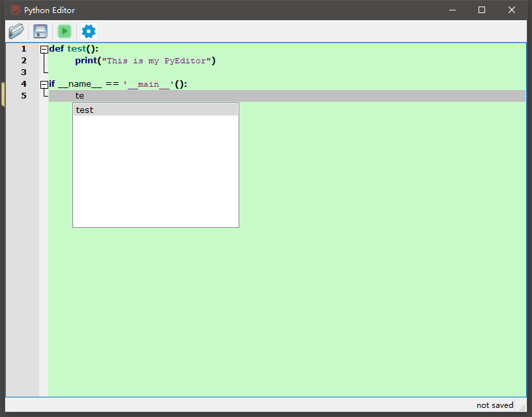This screenshot has height=417, width=532.
Task: Click the '__main__' string on line 4
Action: pyautogui.click(x=150, y=84)
